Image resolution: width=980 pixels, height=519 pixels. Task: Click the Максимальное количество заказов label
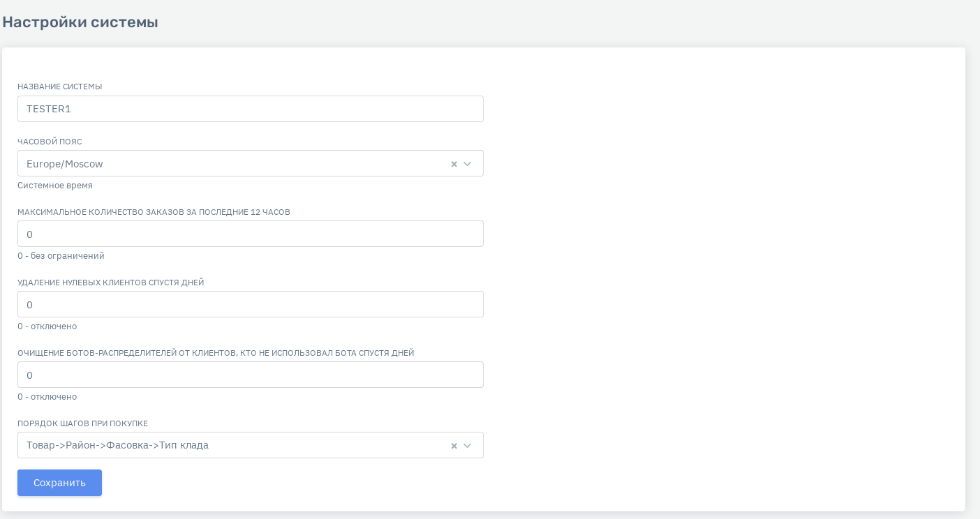[x=154, y=212]
